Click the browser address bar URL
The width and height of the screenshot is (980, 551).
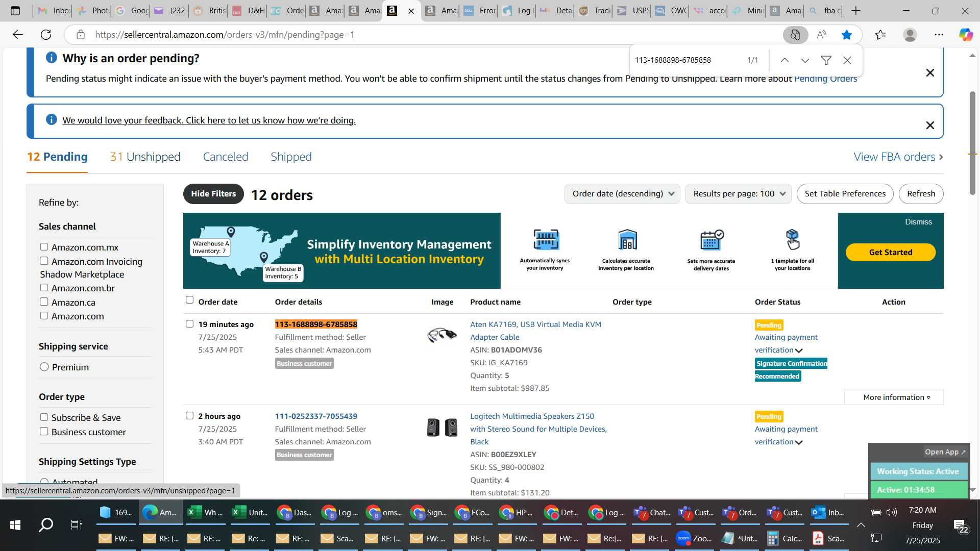225,35
